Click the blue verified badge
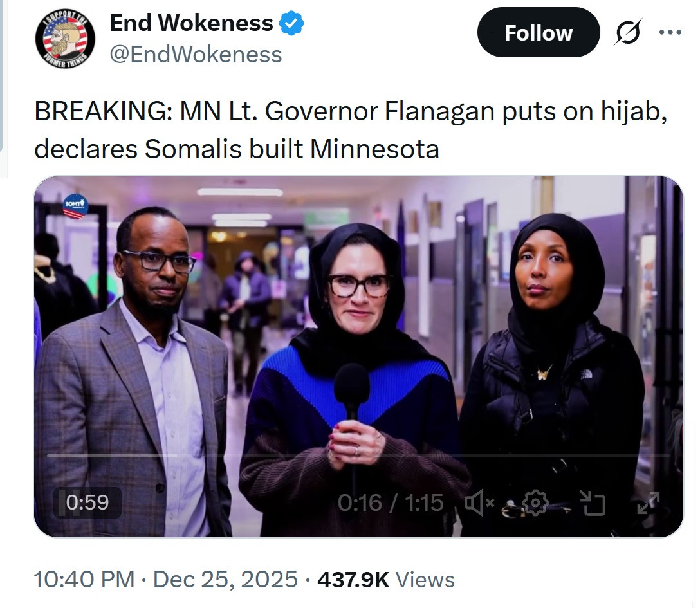The image size is (700, 608). coord(291,23)
